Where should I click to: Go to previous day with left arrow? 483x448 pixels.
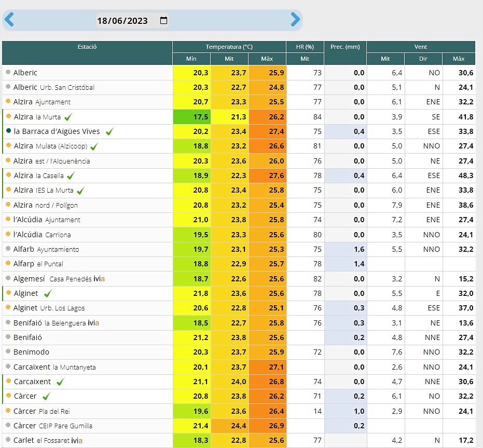(9, 19)
